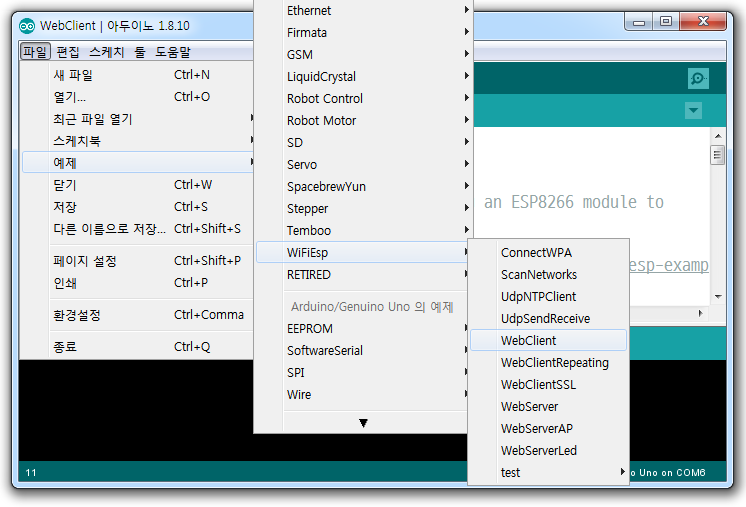This screenshot has width=746, height=507.
Task: Open the 도움말 menu
Action: click(x=173, y=51)
